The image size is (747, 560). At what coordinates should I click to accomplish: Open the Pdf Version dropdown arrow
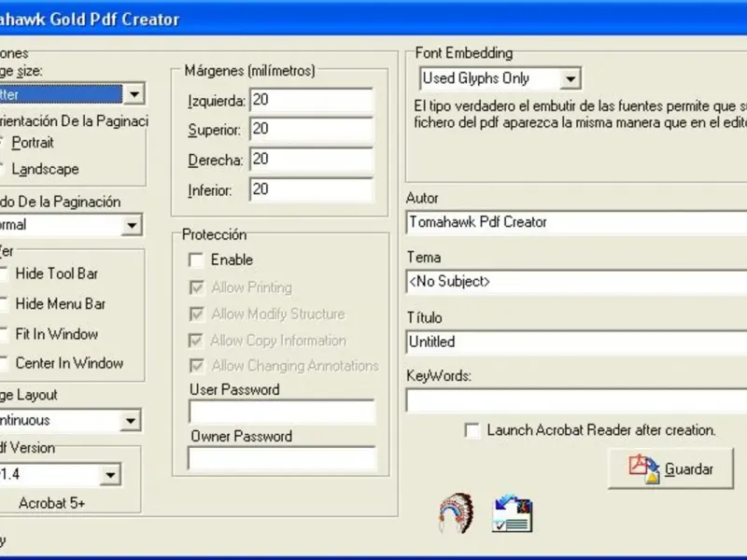click(x=110, y=475)
